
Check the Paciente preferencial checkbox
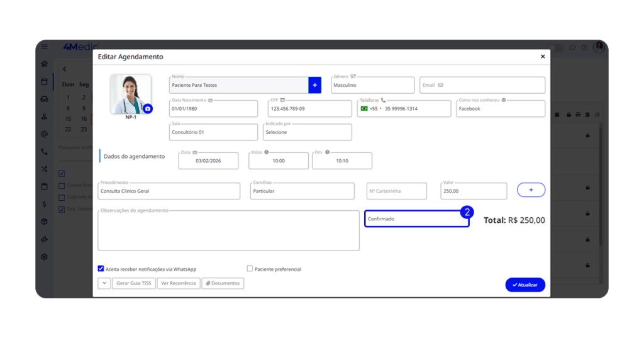click(250, 269)
